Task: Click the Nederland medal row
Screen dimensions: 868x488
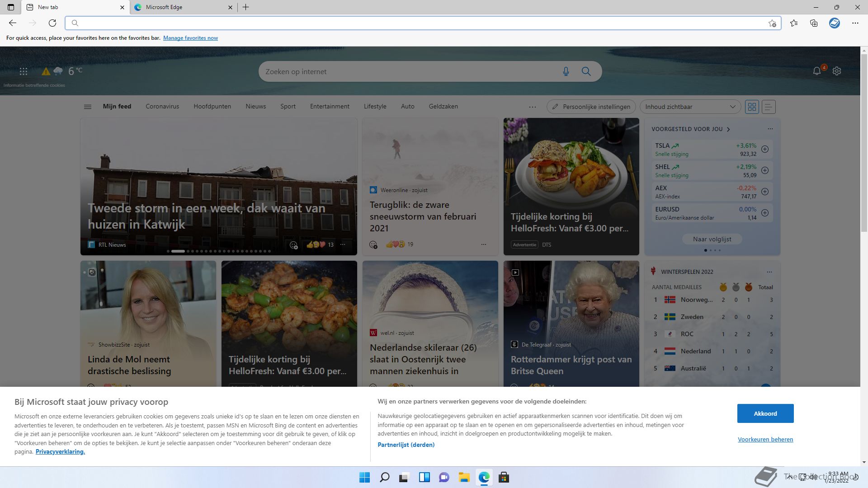Action: click(x=713, y=351)
